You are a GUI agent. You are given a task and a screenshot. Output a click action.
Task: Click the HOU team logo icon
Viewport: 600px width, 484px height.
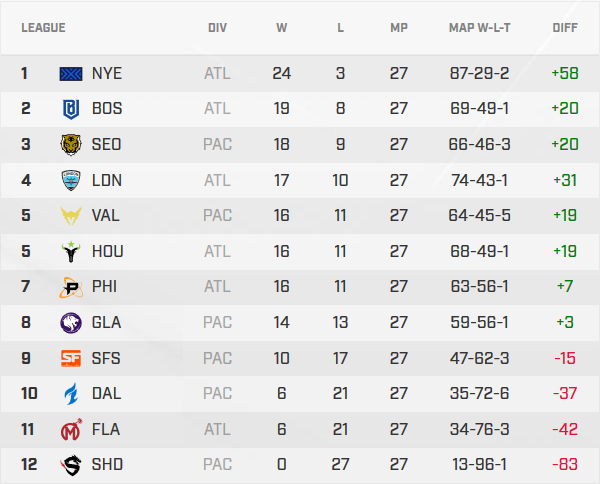pos(72,251)
